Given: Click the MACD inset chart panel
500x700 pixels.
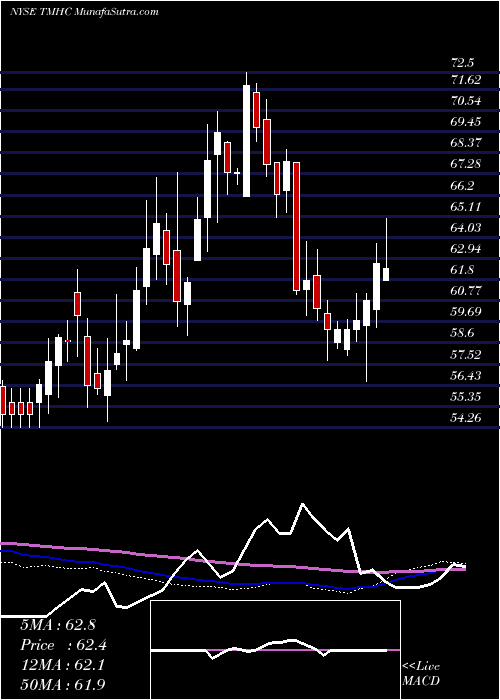Looking at the screenshot, I should point(275,650).
